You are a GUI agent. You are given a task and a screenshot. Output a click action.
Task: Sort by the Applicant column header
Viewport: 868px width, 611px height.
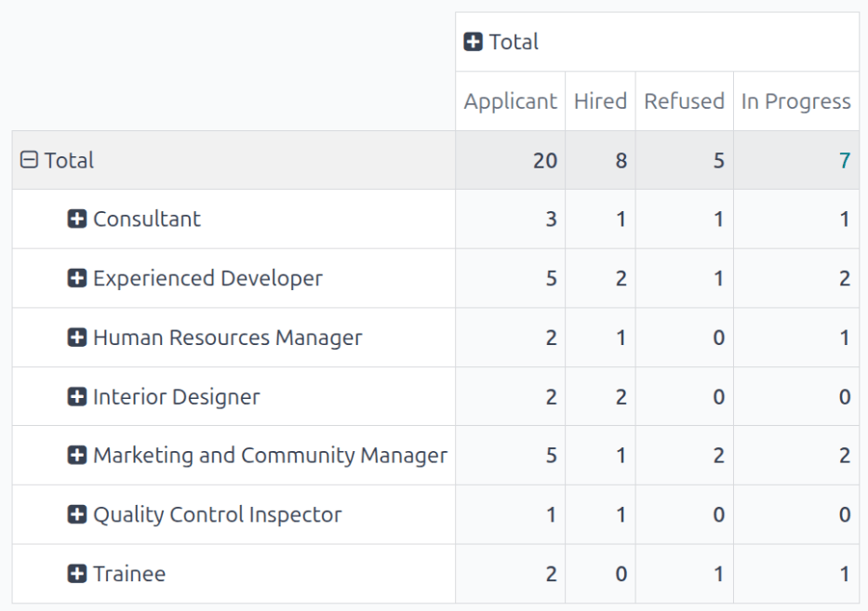click(x=509, y=100)
